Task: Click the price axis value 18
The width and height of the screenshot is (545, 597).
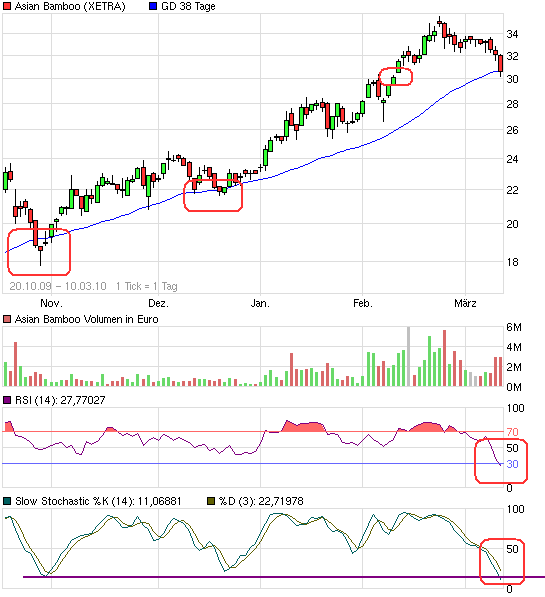Action: click(512, 262)
